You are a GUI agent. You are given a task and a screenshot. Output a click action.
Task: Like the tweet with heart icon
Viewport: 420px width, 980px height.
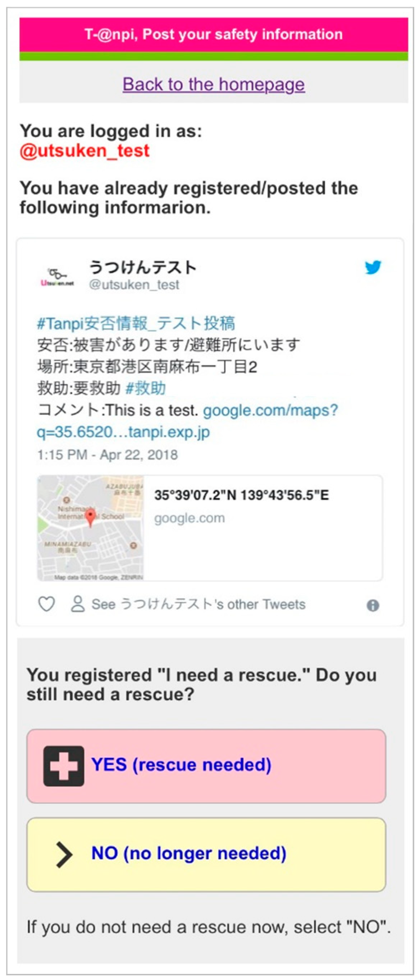47,604
